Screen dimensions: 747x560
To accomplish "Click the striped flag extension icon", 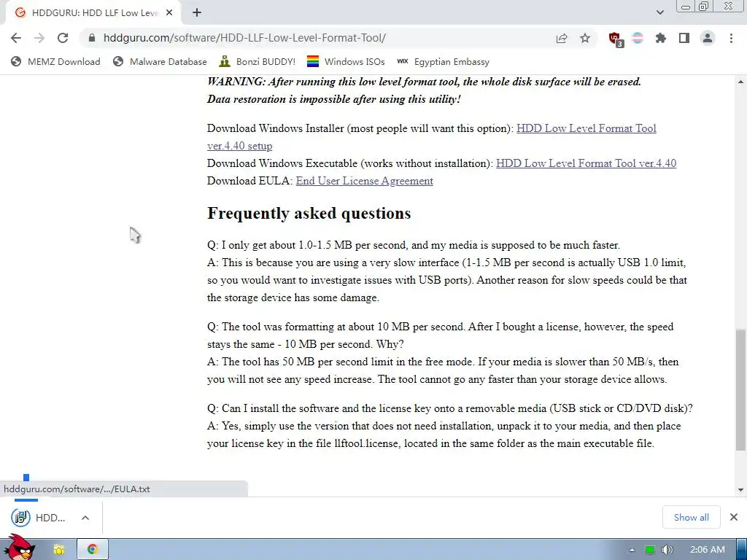I will 638,38.
